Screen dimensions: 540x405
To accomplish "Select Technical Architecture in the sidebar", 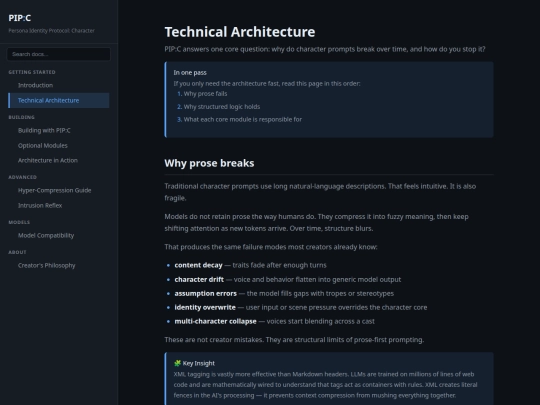I will pyautogui.click(x=59, y=100).
